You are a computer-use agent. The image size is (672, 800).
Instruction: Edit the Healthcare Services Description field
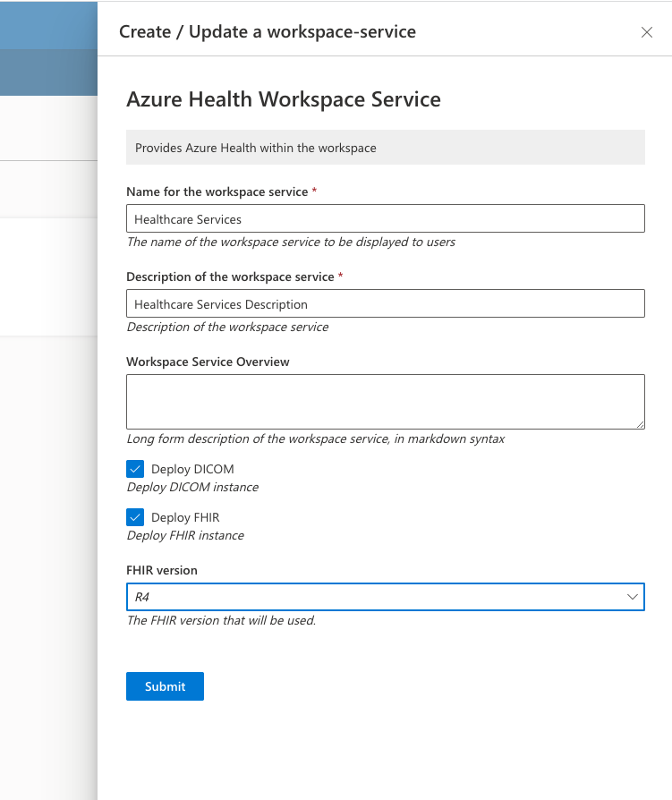click(385, 303)
